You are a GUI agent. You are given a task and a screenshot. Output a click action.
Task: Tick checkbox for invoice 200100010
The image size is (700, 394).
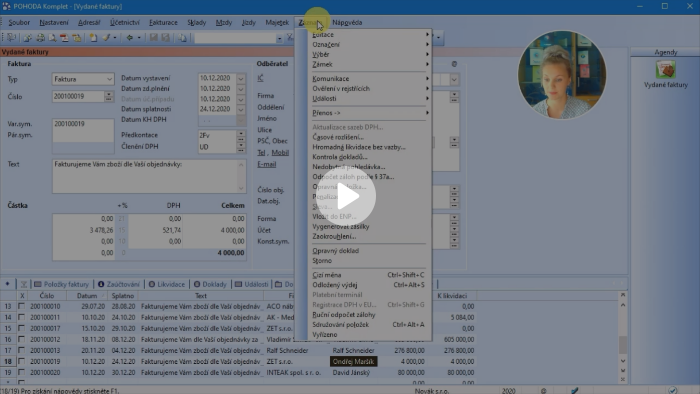pos(21,307)
